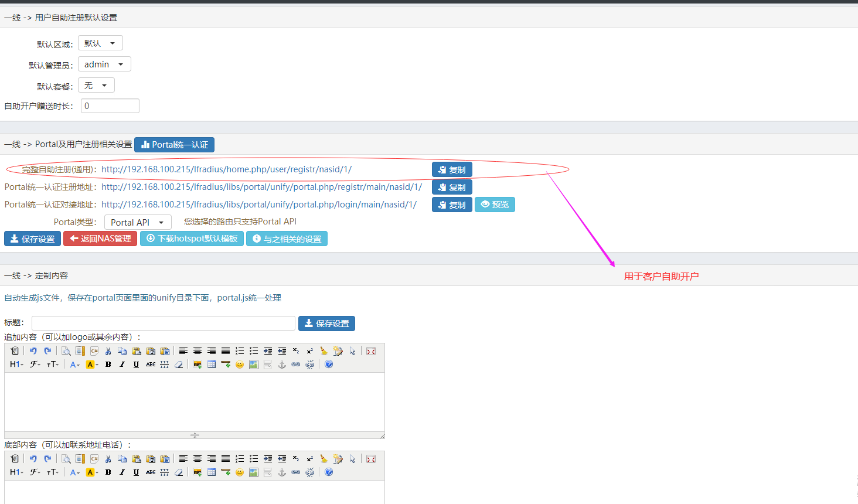Toggle underline in the 追加内容 editor

click(x=136, y=365)
